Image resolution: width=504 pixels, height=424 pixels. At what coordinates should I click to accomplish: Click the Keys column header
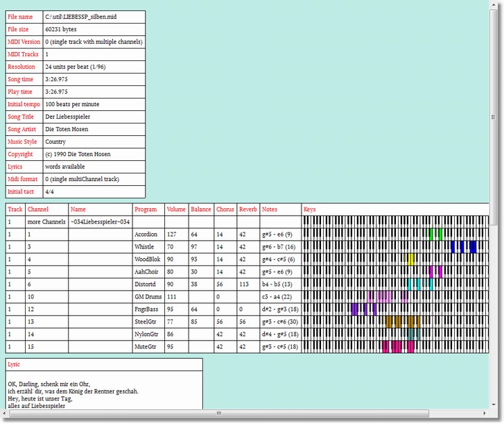[309, 210]
